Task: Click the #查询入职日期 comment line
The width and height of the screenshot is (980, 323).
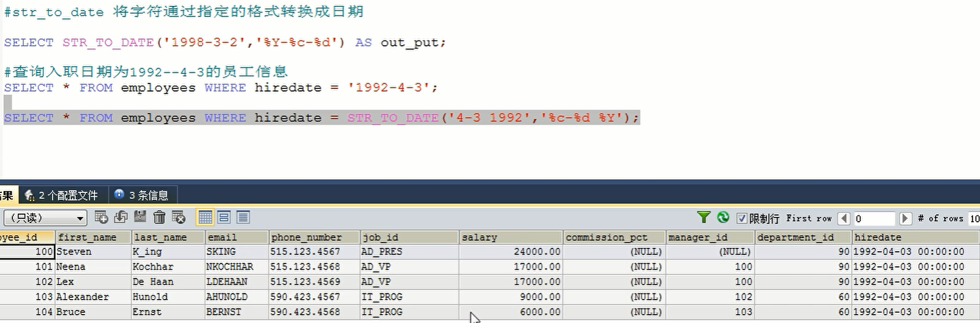Action: [x=145, y=71]
